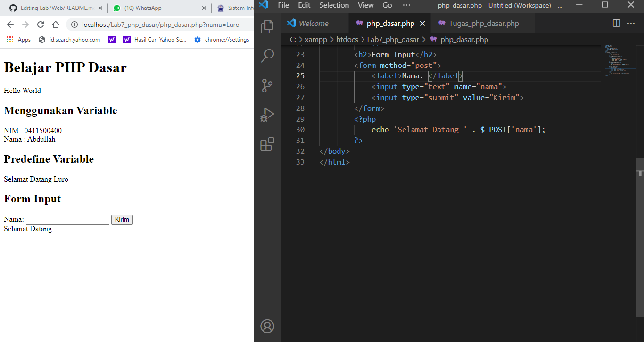Open the Extensions view
The width and height of the screenshot is (644, 342).
coord(267,144)
